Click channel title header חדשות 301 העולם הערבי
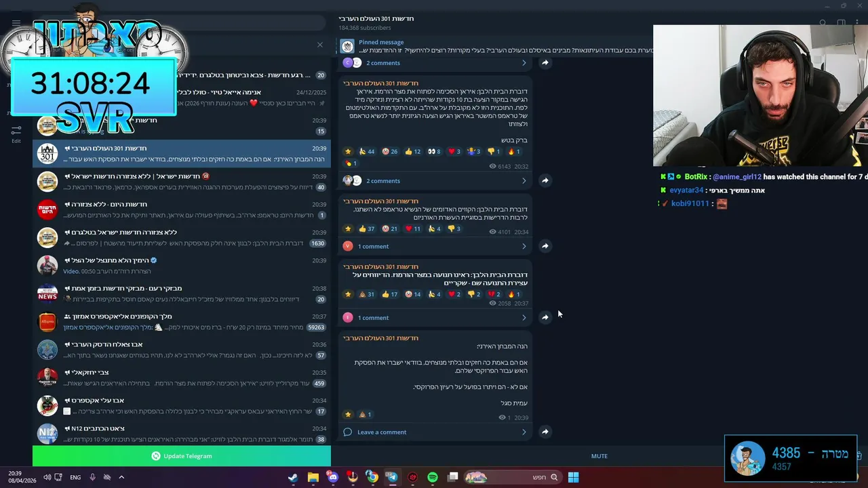The height and width of the screenshot is (488, 868). pos(376,18)
